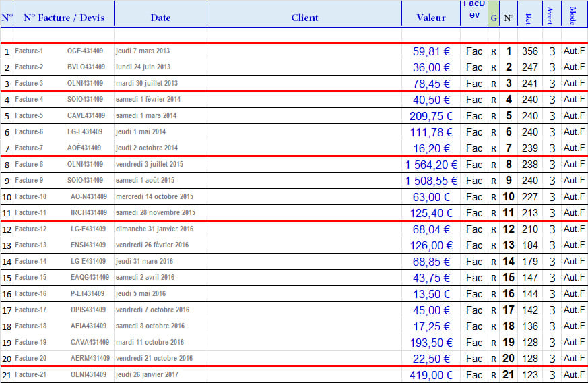588x383 pixels.
Task: Click the green G column header
Action: click(x=494, y=18)
